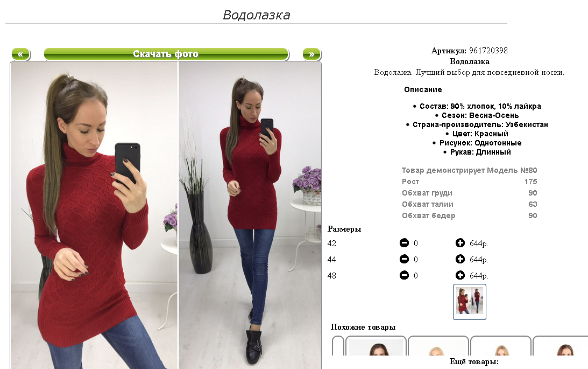
Task: Decrease quantity for size 44
Action: pyautogui.click(x=404, y=259)
